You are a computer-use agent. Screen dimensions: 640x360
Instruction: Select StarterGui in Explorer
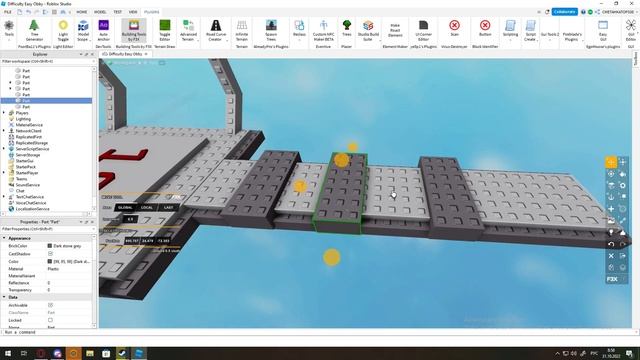click(x=24, y=161)
